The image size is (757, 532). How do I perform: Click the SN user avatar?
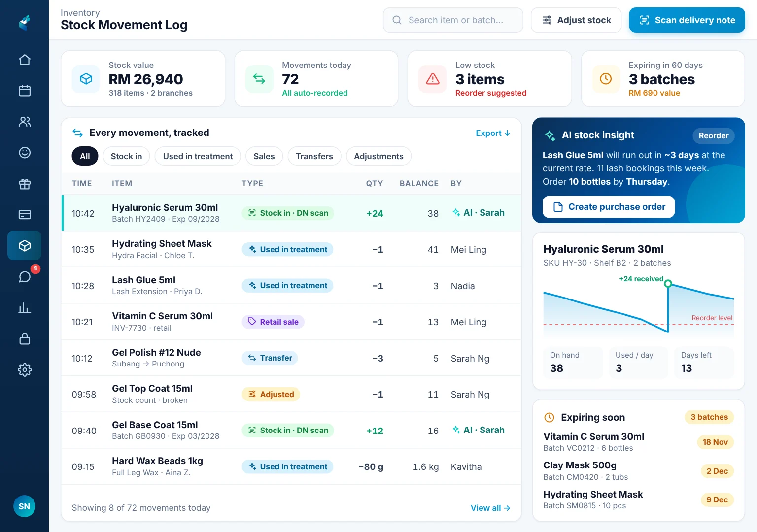coord(24,506)
